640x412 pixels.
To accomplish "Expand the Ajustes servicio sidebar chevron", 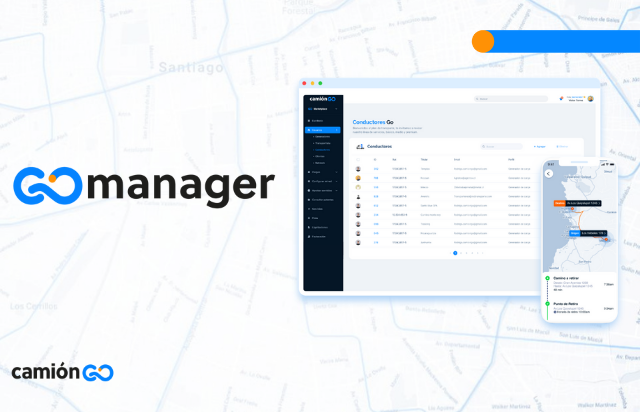I will (336, 191).
